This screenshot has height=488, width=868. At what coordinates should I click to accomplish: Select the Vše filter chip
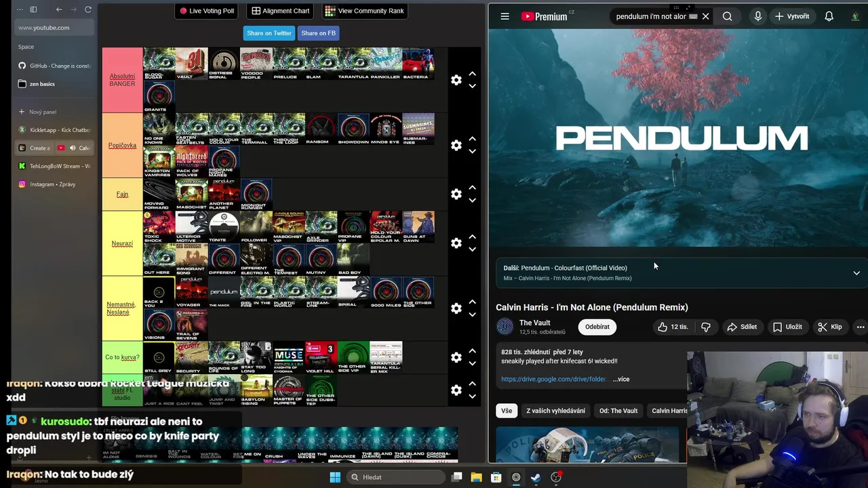click(507, 411)
